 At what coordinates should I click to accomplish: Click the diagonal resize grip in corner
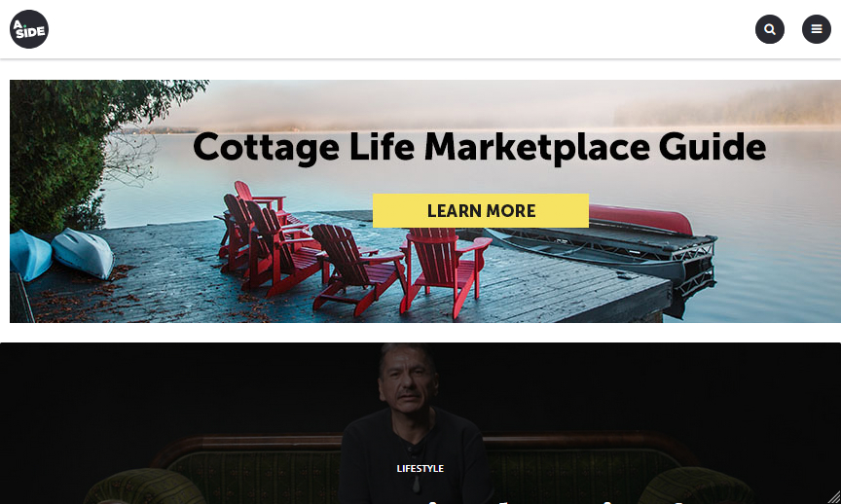coord(833,496)
